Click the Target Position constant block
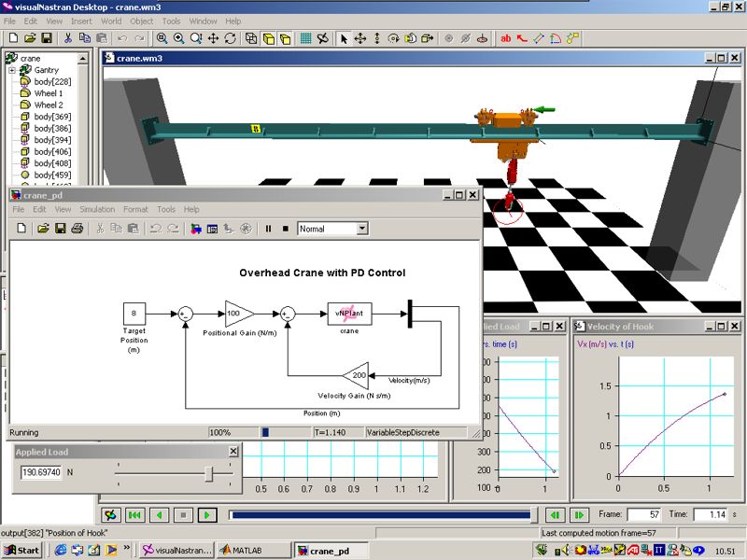The width and height of the screenshot is (747, 560). 134,314
